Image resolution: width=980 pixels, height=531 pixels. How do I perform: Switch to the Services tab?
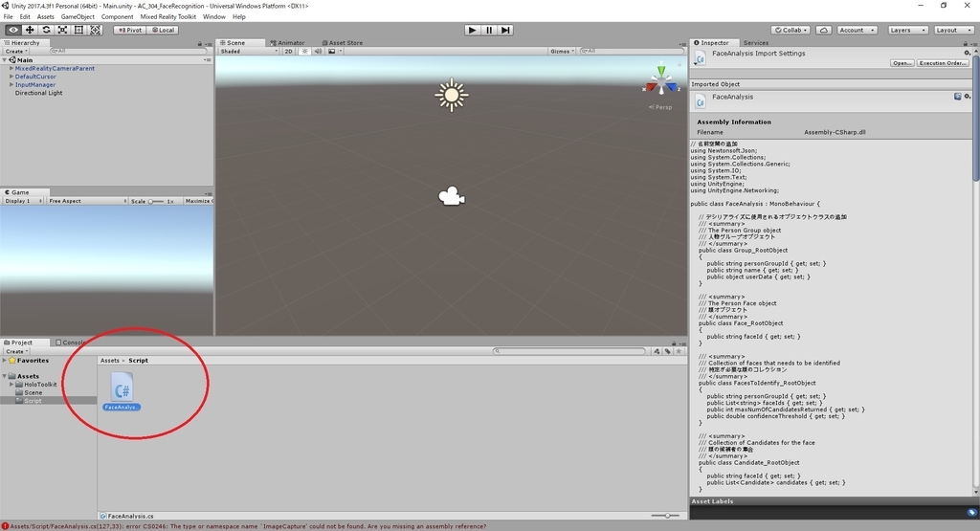pos(756,42)
